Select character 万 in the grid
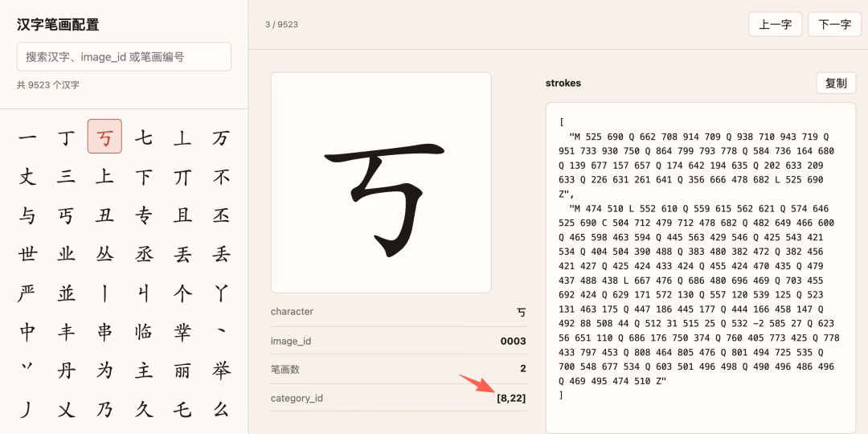The width and height of the screenshot is (868, 434). click(x=221, y=136)
